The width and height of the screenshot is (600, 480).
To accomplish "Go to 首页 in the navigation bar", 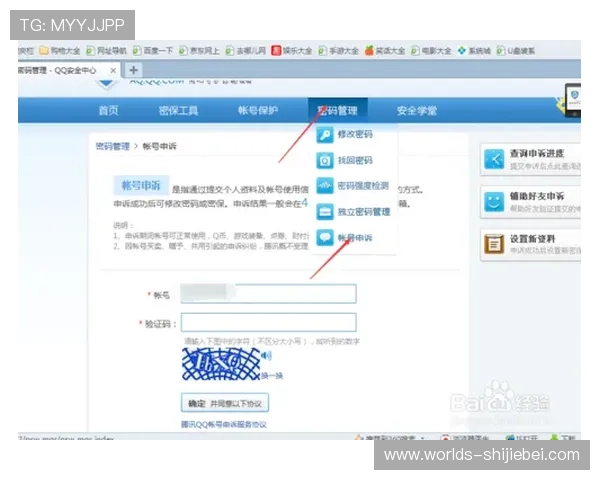I will click(x=109, y=111).
